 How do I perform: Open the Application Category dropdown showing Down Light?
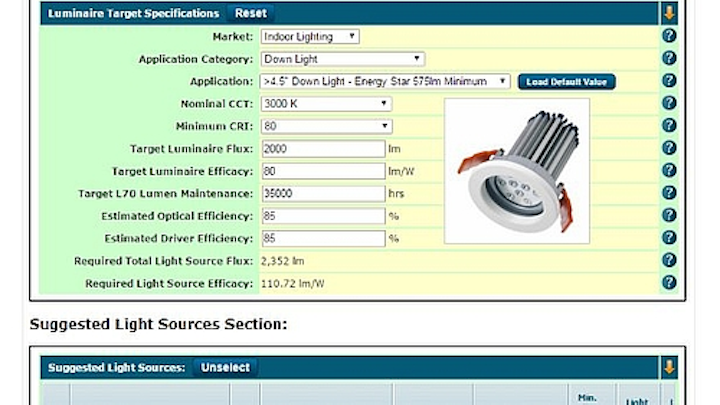click(x=343, y=59)
